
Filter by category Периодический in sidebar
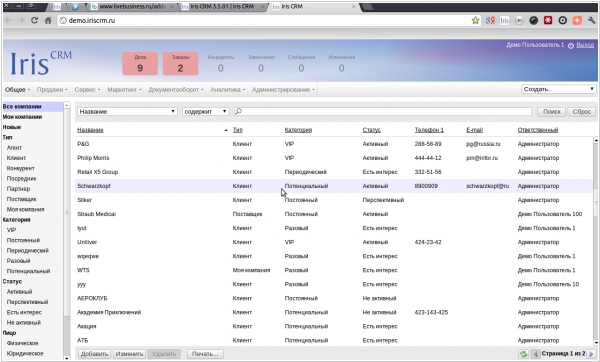pos(28,250)
